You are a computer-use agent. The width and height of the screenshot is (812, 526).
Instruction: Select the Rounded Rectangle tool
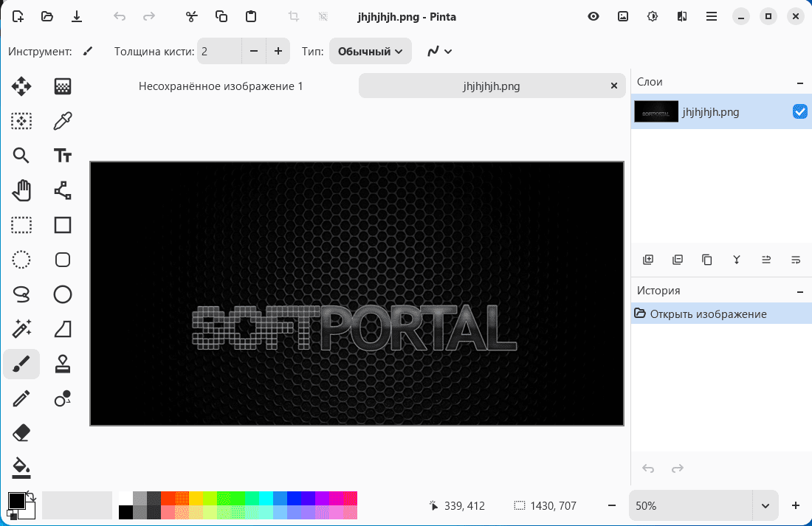[63, 260]
